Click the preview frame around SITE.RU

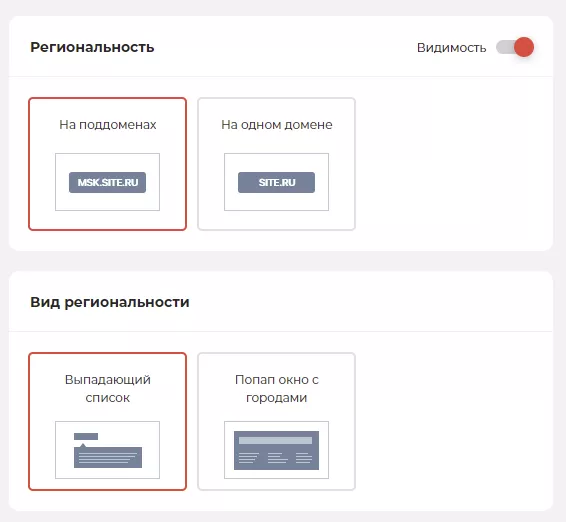[x=277, y=182]
